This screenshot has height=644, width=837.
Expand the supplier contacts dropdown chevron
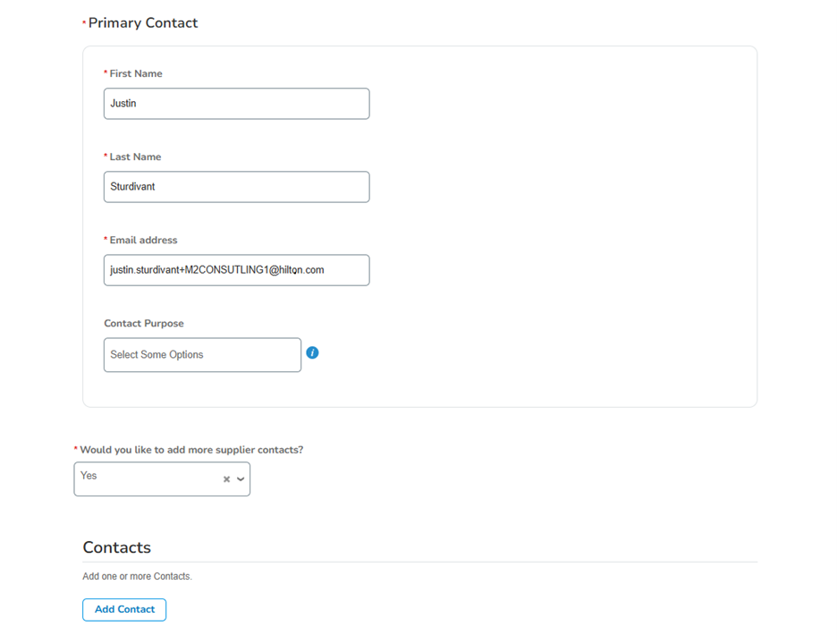tap(241, 479)
